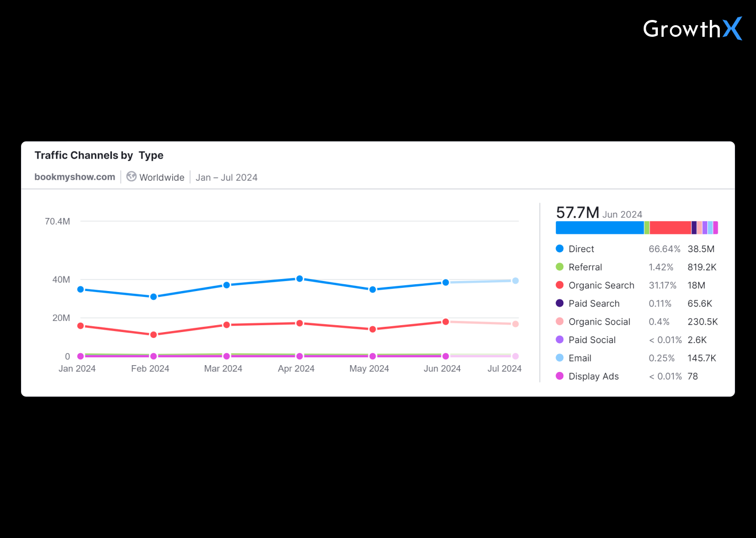Click Direct data point for Apr 2024
Image resolution: width=756 pixels, height=538 pixels.
[299, 278]
